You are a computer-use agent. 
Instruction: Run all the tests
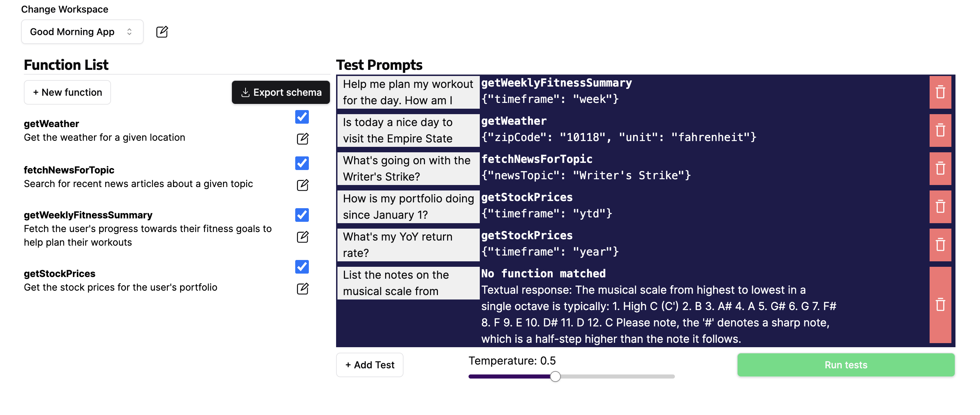(x=845, y=365)
